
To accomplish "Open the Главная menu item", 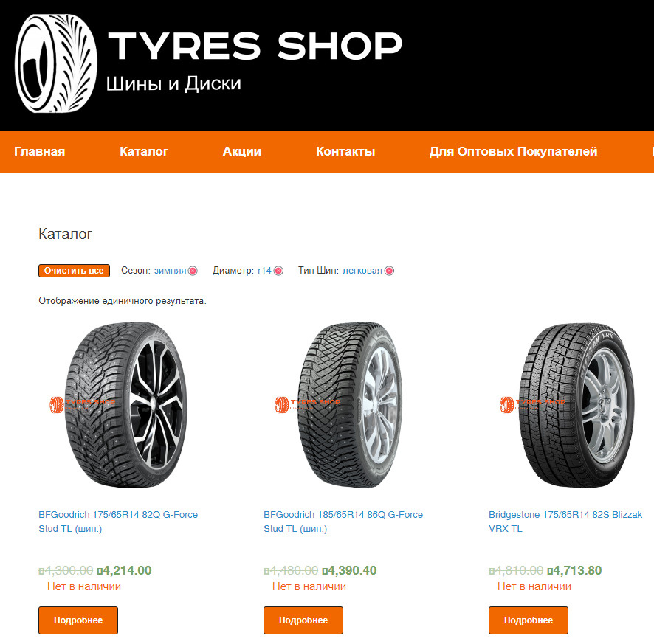I will point(40,151).
